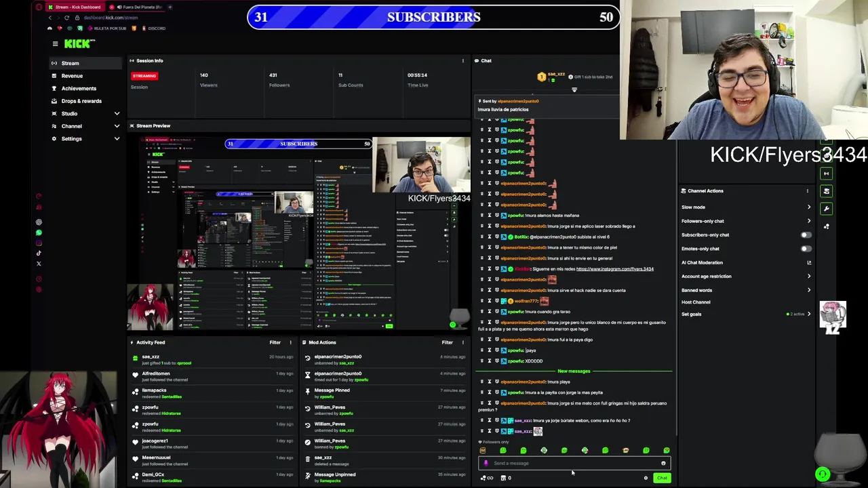Go to the Kick logo home
The width and height of the screenshot is (868, 488).
[x=79, y=44]
